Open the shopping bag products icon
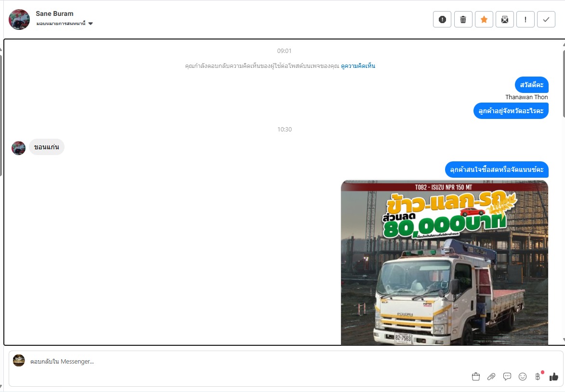This screenshot has height=392, width=565. (x=475, y=377)
